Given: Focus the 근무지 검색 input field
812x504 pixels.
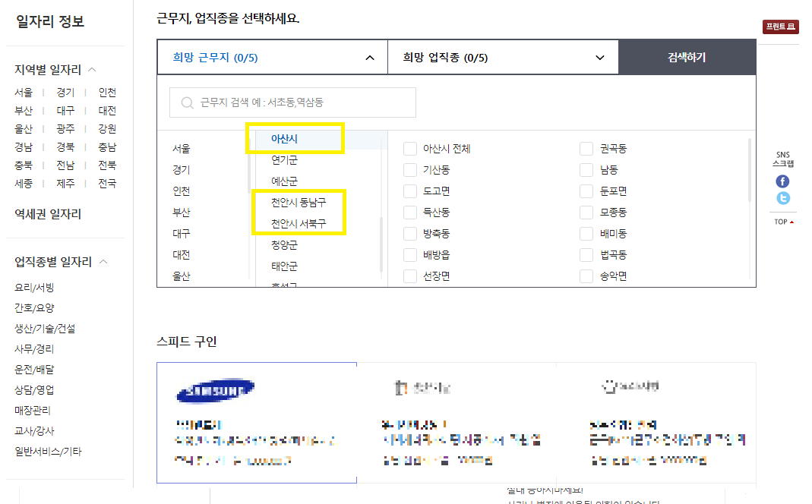Looking at the screenshot, I should point(292,102).
